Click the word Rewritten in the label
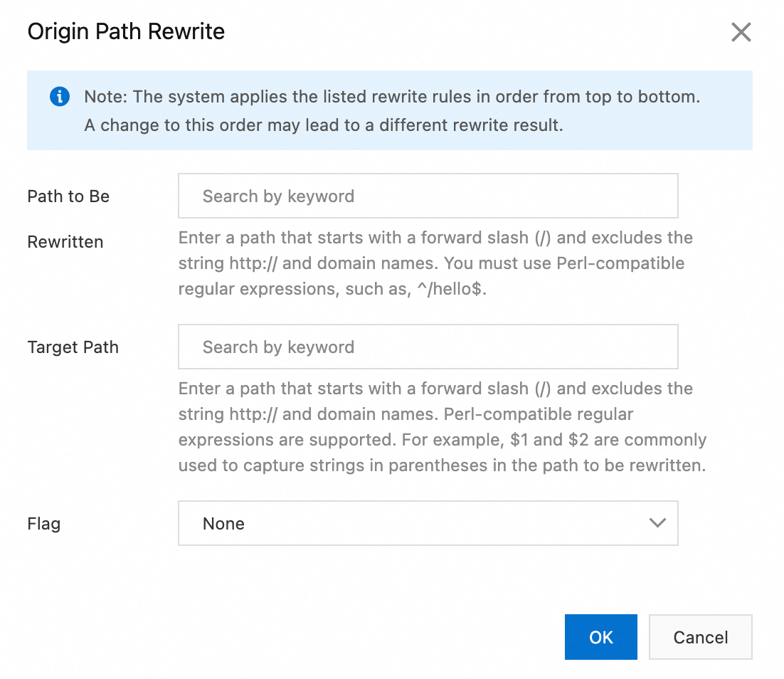784x679 pixels. (65, 242)
